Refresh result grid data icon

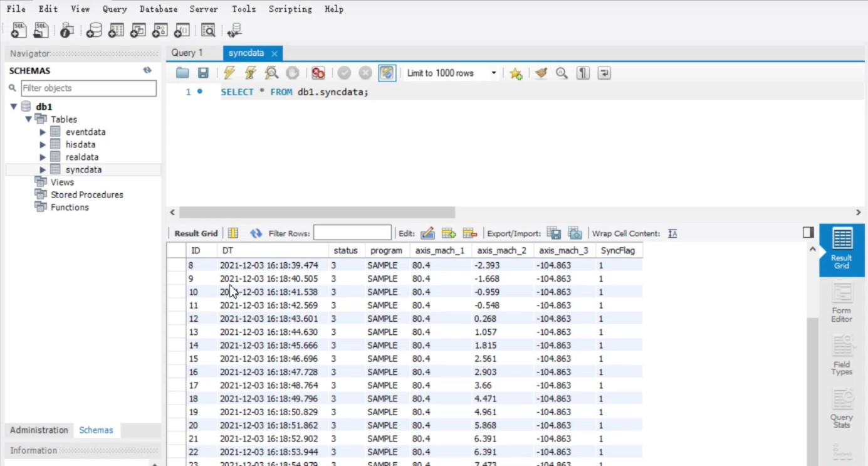(256, 233)
